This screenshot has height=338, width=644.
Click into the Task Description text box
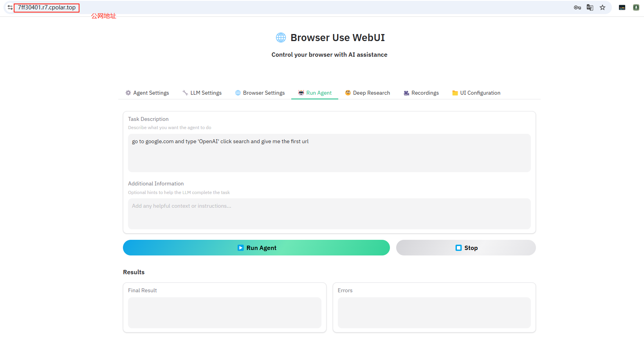point(329,153)
